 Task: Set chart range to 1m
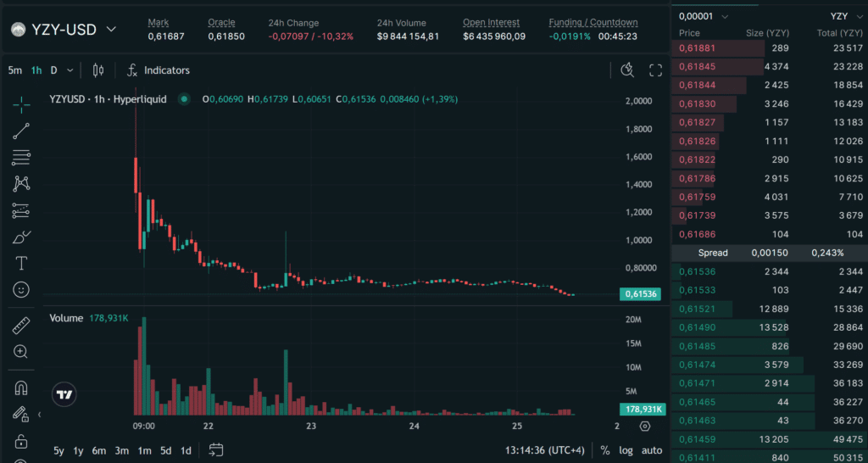144,450
